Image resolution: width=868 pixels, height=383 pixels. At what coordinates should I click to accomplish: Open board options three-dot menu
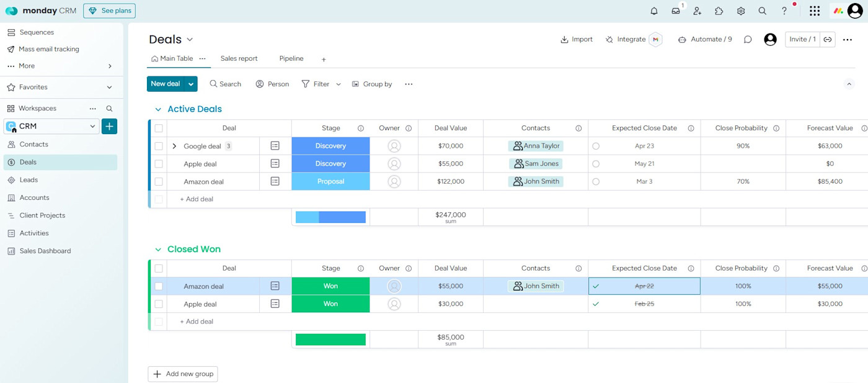click(848, 39)
